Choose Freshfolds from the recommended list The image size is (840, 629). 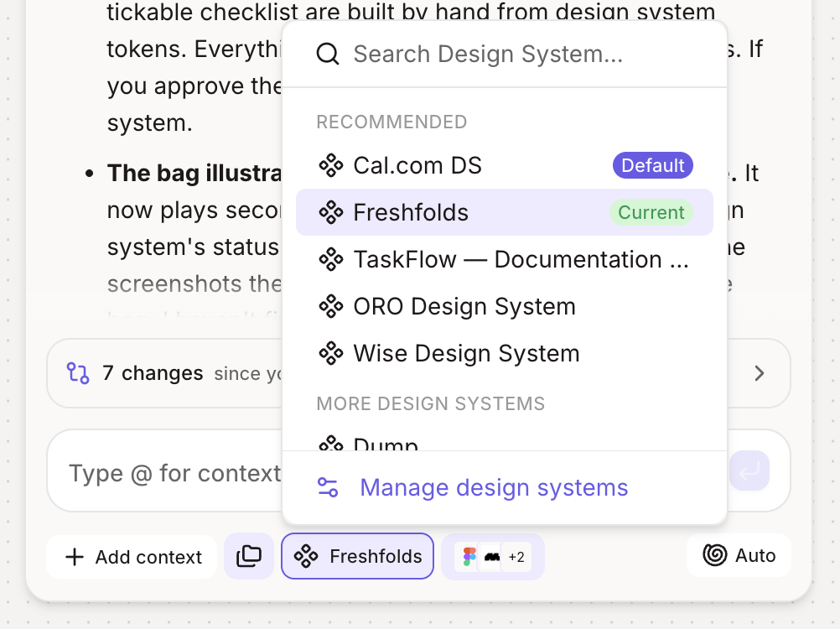[505, 212]
